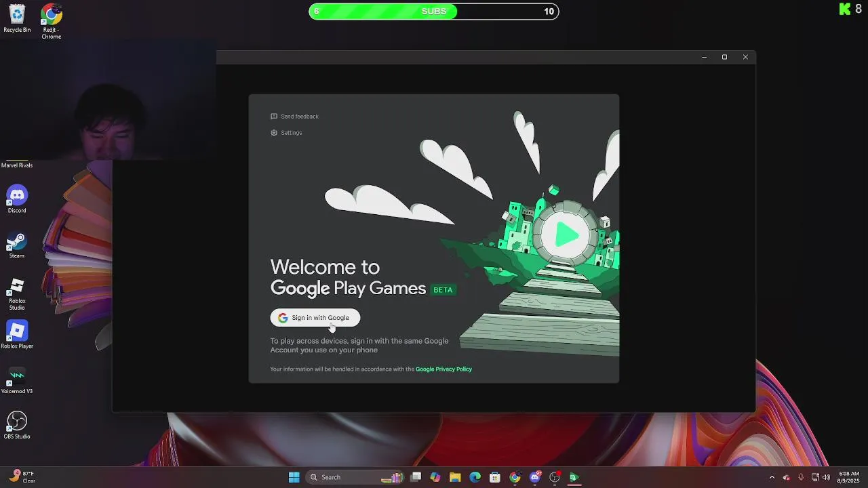868x488 pixels.
Task: Click the SUBS progress bar overlay
Action: (x=434, y=11)
